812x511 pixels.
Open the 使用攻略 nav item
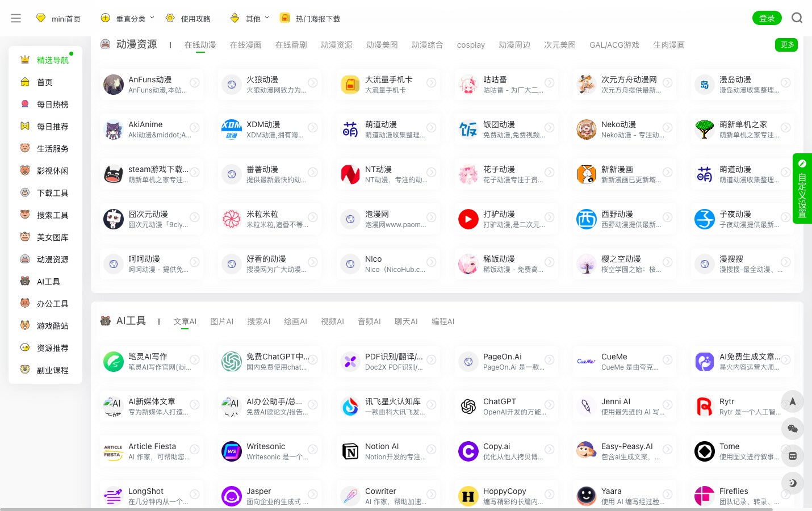point(188,18)
